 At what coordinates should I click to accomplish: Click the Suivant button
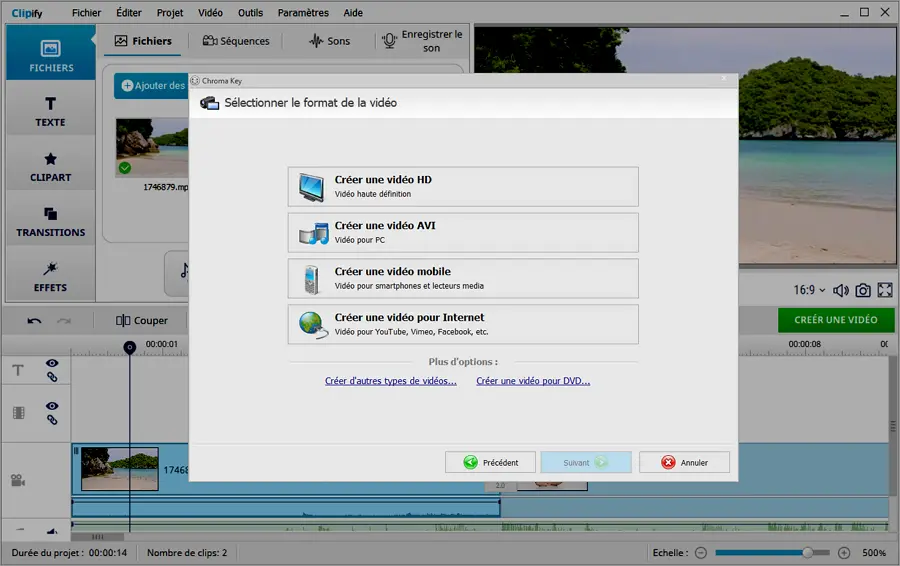[585, 462]
